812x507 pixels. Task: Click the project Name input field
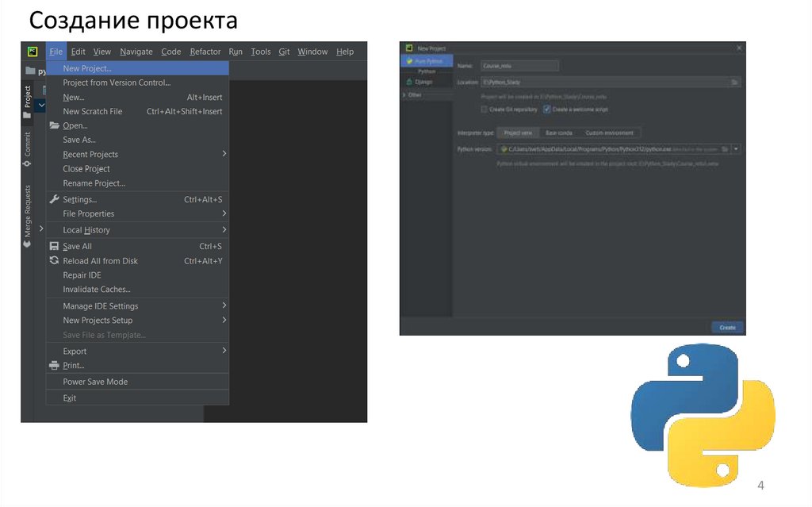519,66
